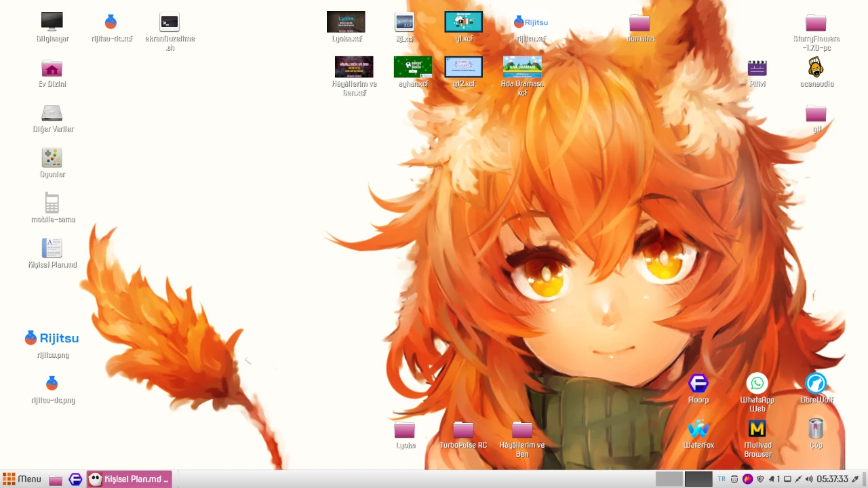This screenshot has height=488, width=868.
Task: Click the display screen tray icon
Action: (788, 479)
